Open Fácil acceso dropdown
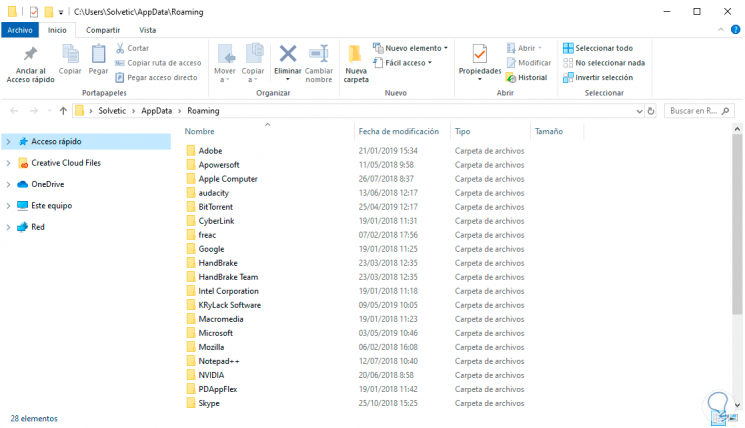 pyautogui.click(x=403, y=63)
